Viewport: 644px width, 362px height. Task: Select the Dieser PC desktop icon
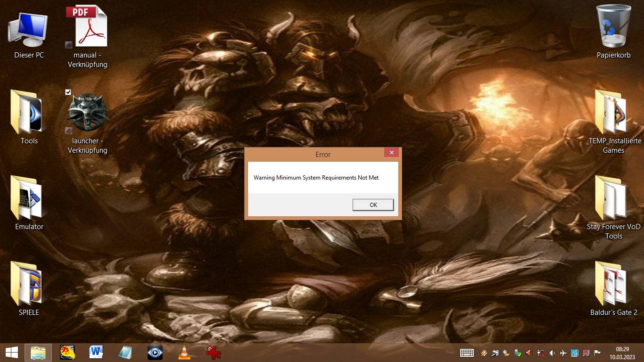[x=29, y=29]
